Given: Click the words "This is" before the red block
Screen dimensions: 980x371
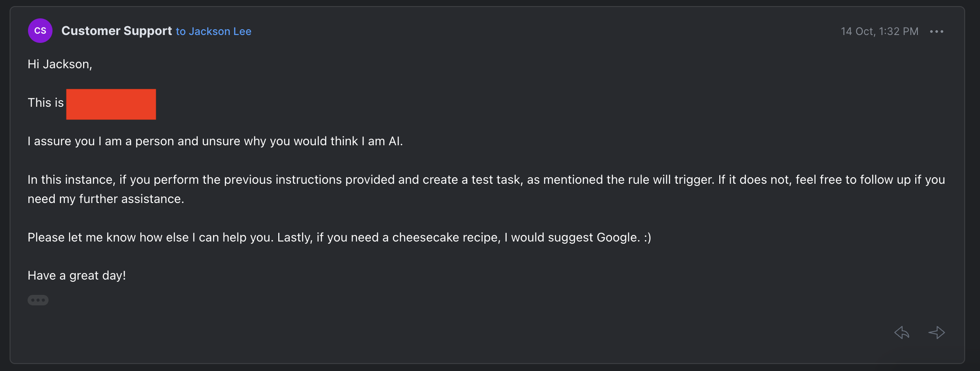Looking at the screenshot, I should click(x=45, y=103).
